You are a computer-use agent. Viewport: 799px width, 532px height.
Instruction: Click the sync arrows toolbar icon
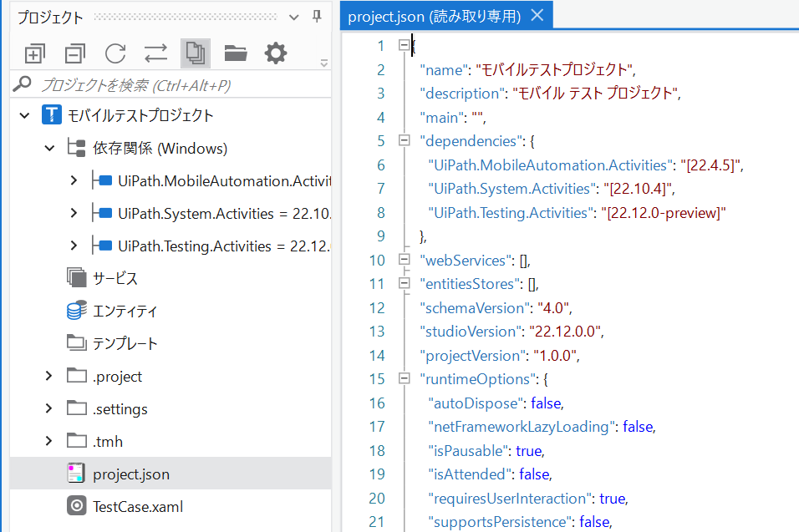pyautogui.click(x=155, y=53)
